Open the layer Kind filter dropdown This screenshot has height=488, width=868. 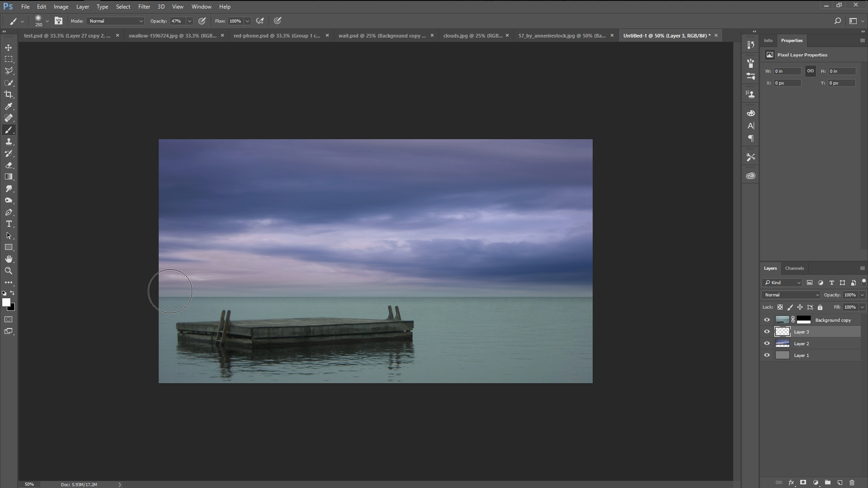(782, 283)
